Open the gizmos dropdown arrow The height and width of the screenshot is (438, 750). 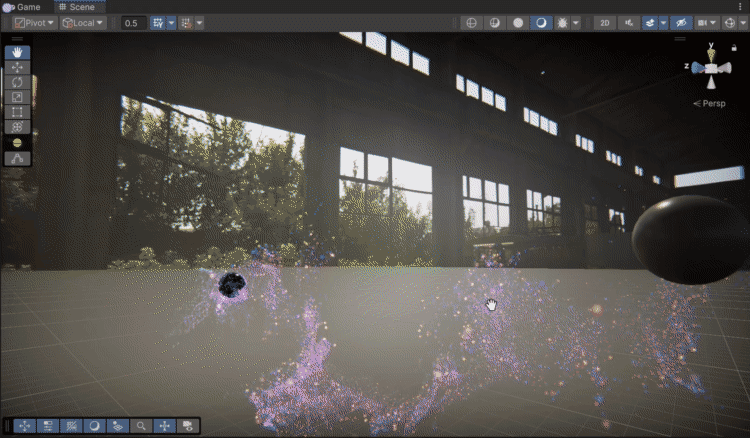(743, 22)
